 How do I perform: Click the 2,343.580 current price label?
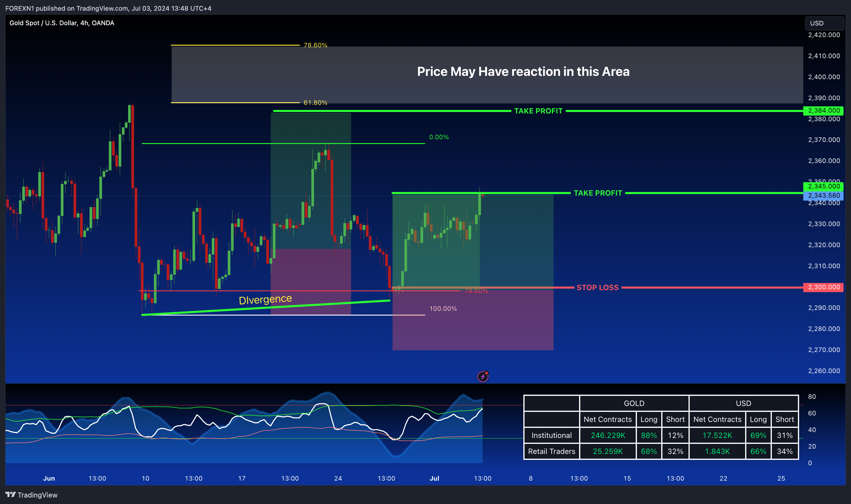click(824, 195)
